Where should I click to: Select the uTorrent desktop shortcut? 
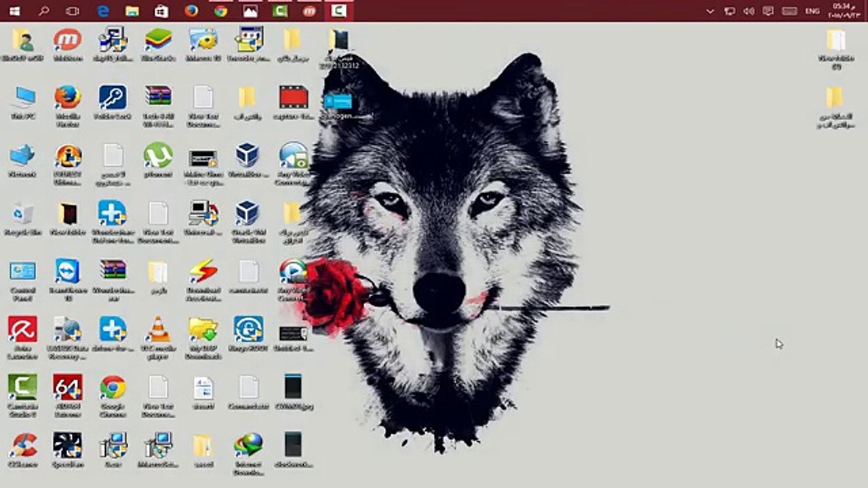[x=158, y=161]
